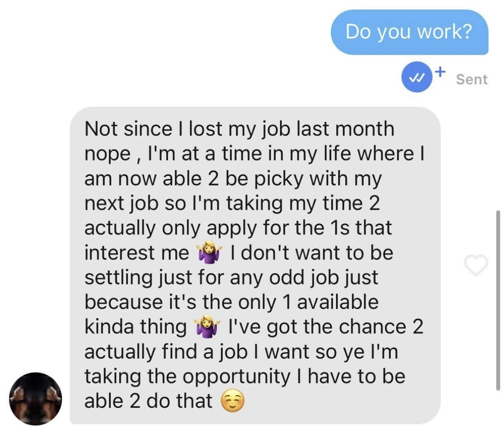Click the blue double-checkmark read receipt icon

pos(416,77)
